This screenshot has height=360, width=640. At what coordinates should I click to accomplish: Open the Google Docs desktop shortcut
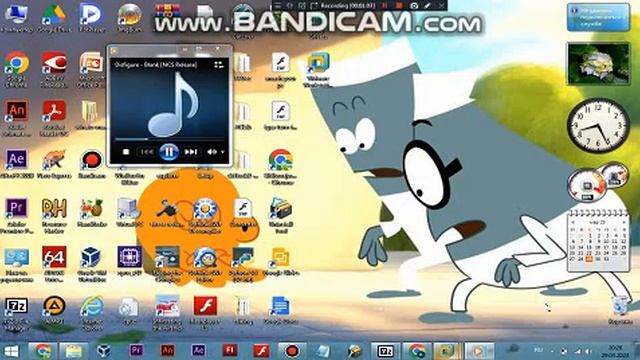280,310
